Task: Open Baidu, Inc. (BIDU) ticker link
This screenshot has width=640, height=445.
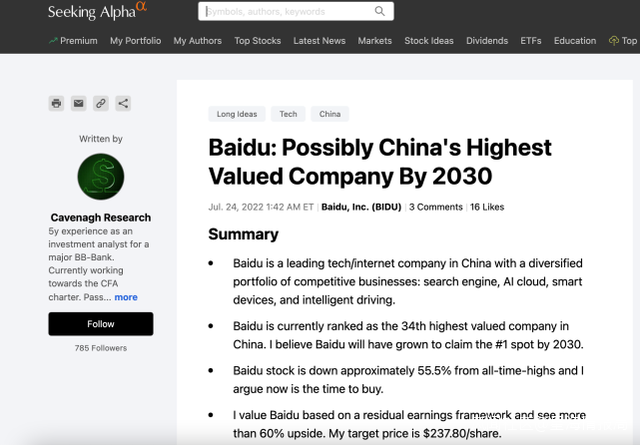Action: (361, 207)
